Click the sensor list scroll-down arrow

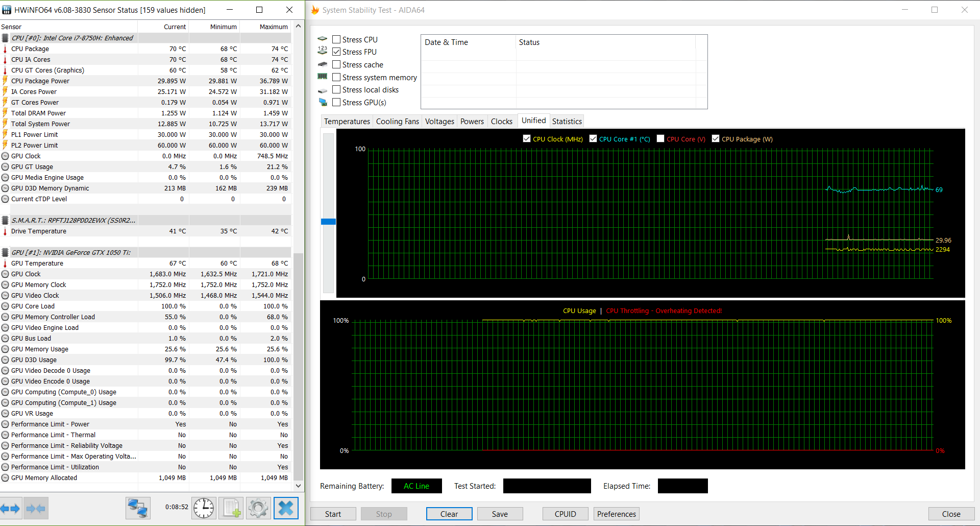click(x=299, y=486)
